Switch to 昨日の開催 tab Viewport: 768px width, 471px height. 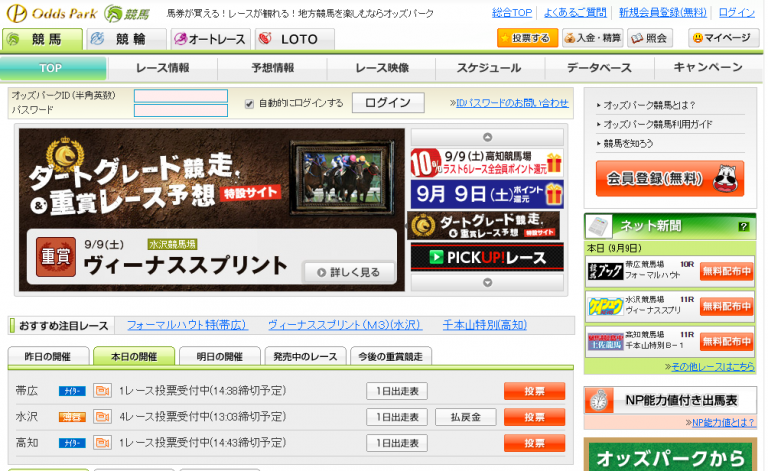click(48, 356)
